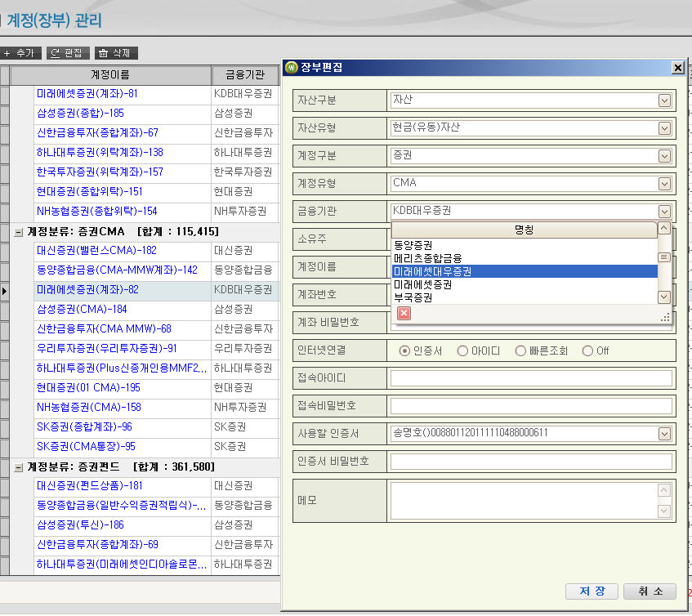Click the institution list scrollbar thumb
Image resolution: width=692 pixels, height=616 pixels.
pyautogui.click(x=664, y=257)
